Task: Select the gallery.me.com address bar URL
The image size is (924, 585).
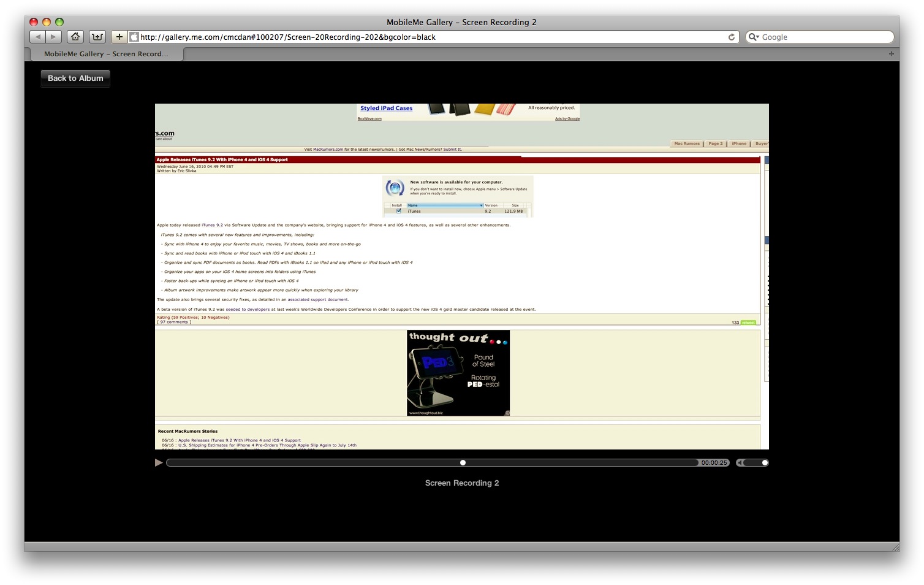Action: tap(288, 37)
